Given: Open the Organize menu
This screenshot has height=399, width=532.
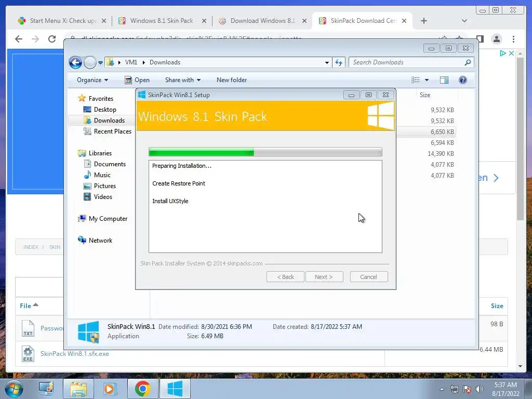Looking at the screenshot, I should point(92,80).
